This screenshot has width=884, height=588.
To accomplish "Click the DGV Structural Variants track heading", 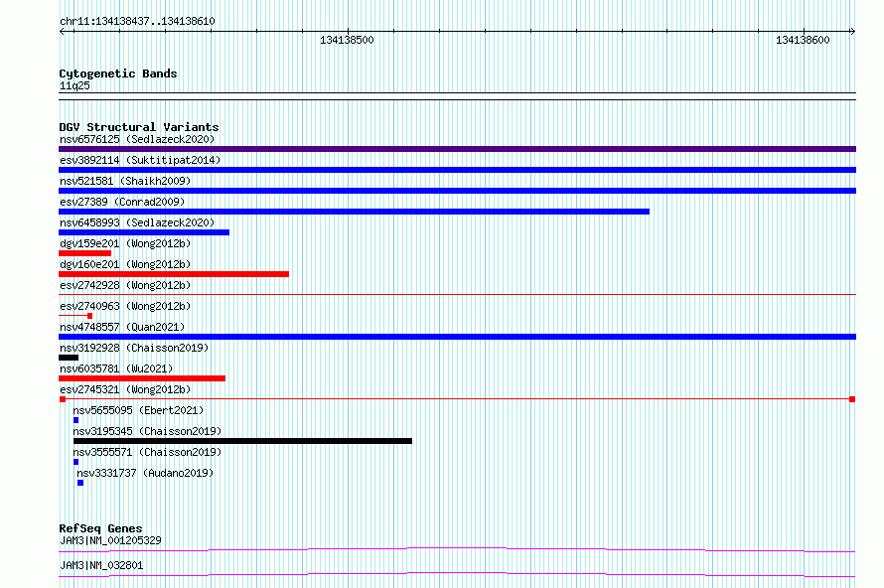I will 139,127.
